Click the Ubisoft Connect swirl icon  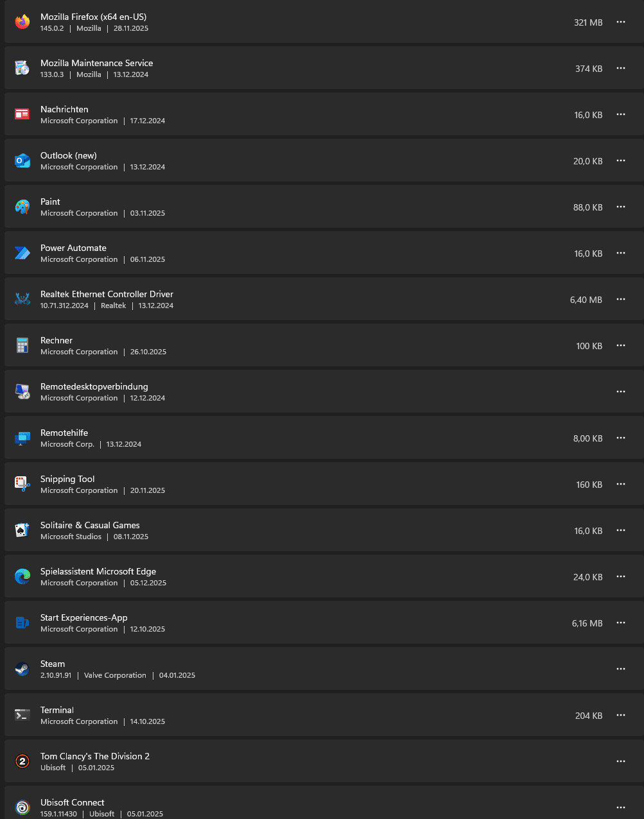pyautogui.click(x=22, y=807)
